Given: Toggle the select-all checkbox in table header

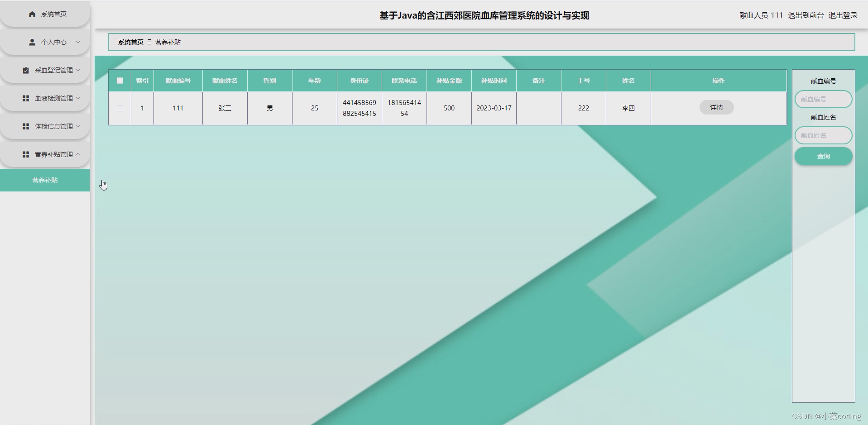Looking at the screenshot, I should [120, 81].
